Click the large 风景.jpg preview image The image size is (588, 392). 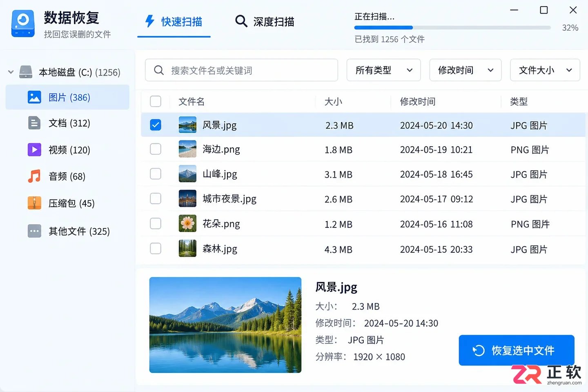click(x=225, y=325)
